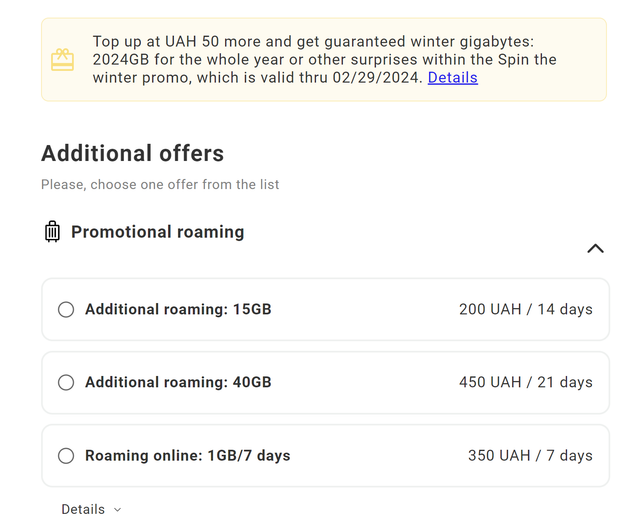640x529 pixels.
Task: Click the 200 UAH / 14 days price
Action: [526, 309]
